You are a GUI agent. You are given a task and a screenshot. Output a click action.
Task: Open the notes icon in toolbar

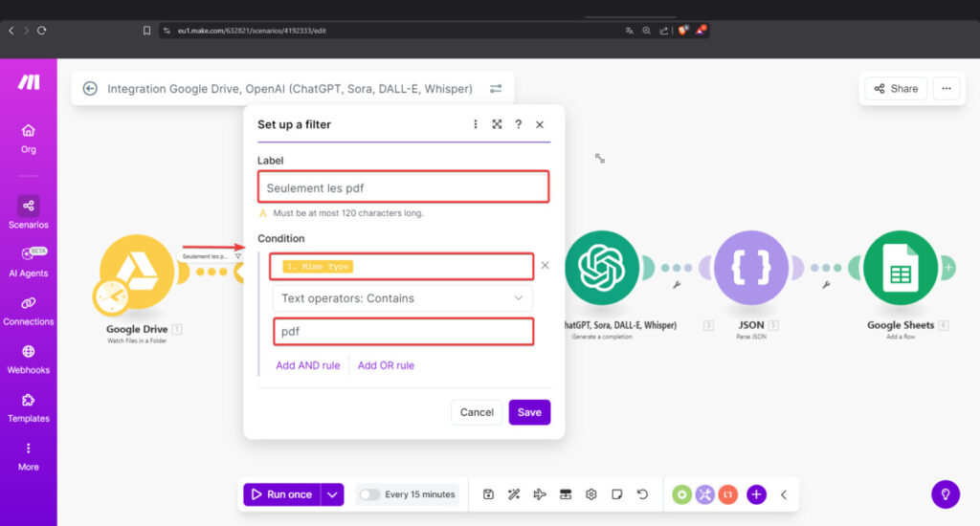(x=617, y=494)
